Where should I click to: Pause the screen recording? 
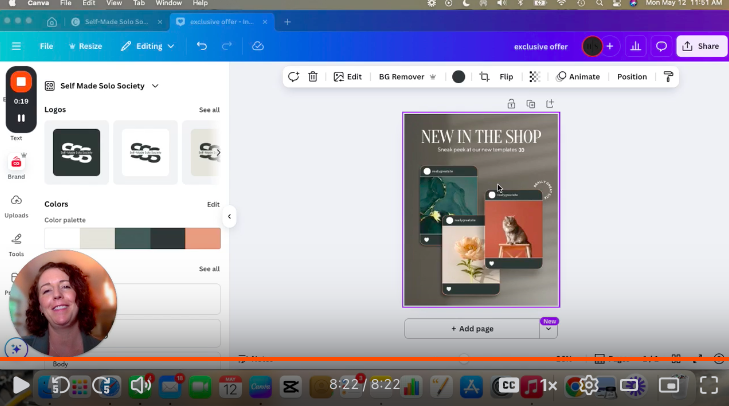click(x=21, y=118)
